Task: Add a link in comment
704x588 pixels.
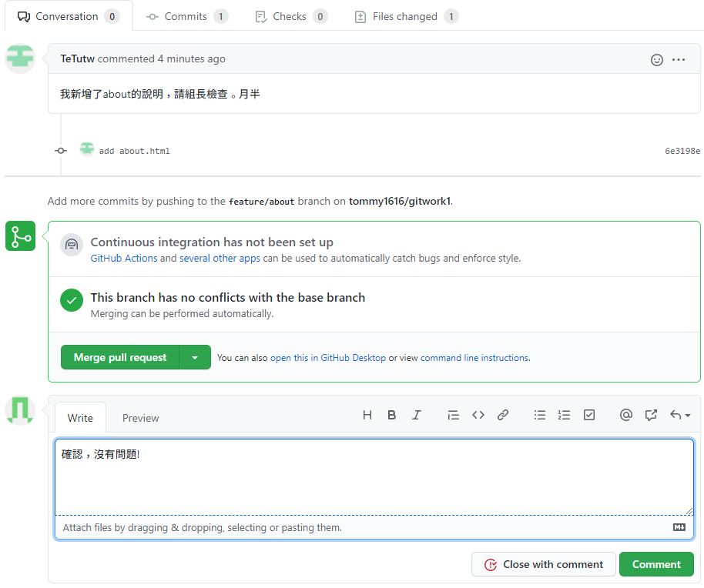Action: (x=503, y=415)
